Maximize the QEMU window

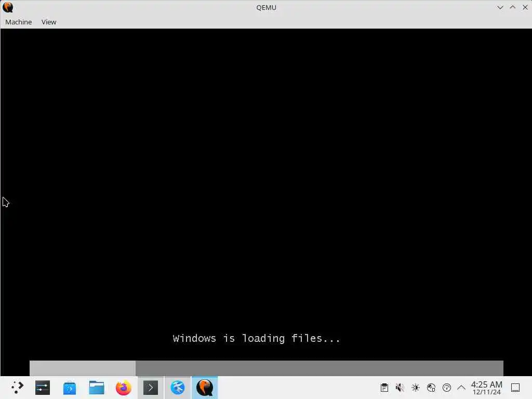coord(513,7)
